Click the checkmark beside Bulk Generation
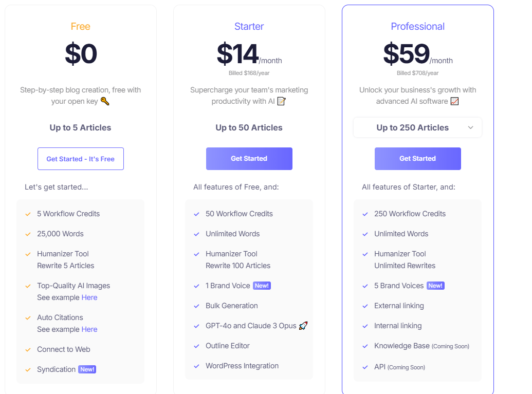The image size is (532, 394). (196, 306)
